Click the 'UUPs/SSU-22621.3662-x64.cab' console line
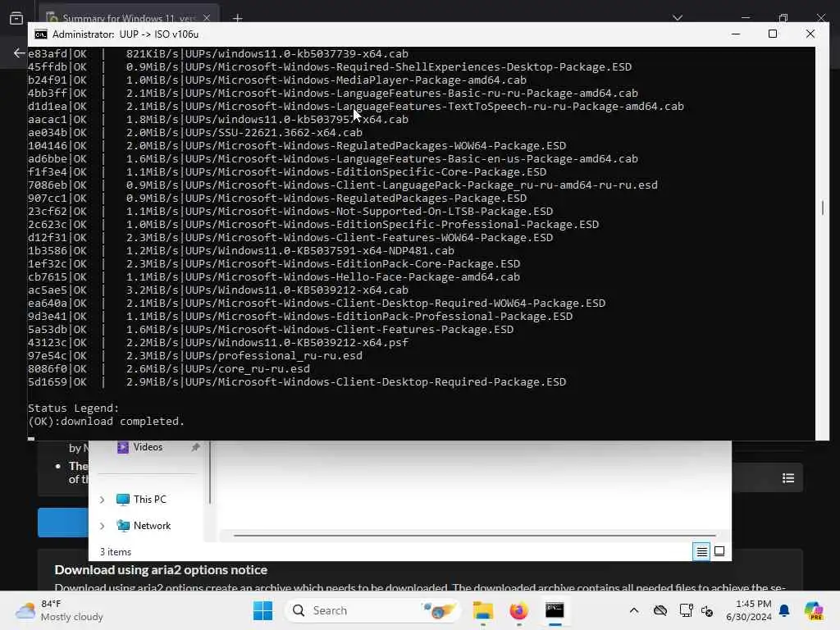Screen dimensions: 840x630 pos(274,132)
